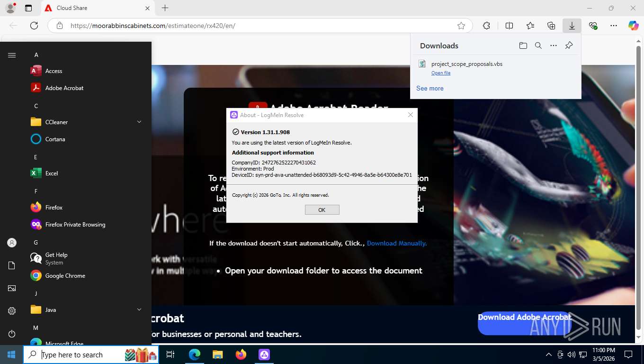Show hidden tray icons chevron
This screenshot has width=644, height=364.
click(549, 355)
